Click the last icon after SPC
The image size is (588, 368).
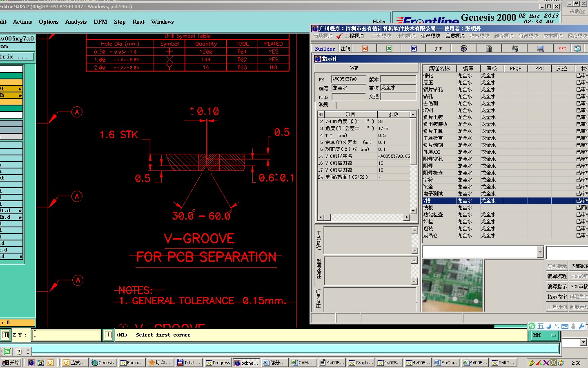[577, 49]
